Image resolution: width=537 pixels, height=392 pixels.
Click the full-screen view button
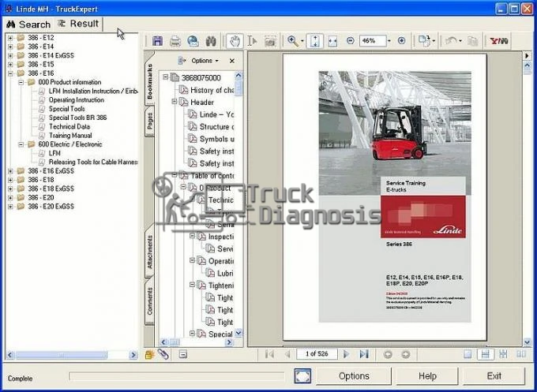302,375
